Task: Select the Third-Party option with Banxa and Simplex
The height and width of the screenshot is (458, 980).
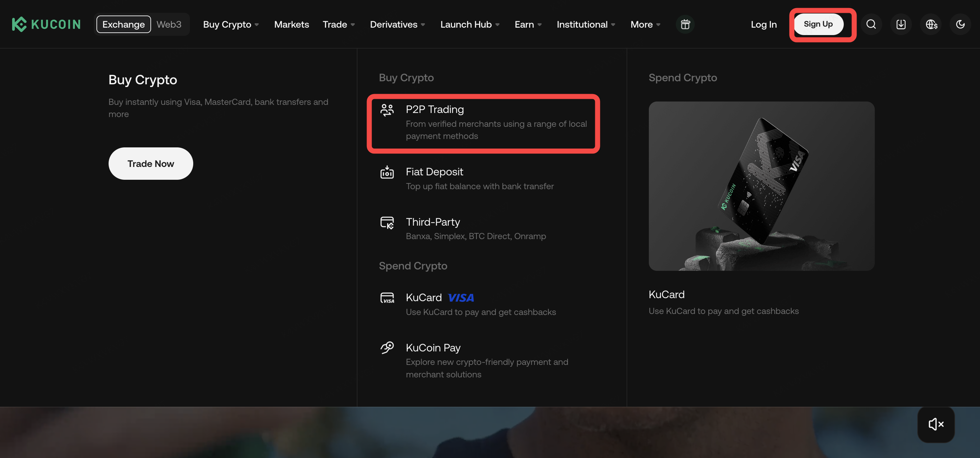Action: (433, 222)
